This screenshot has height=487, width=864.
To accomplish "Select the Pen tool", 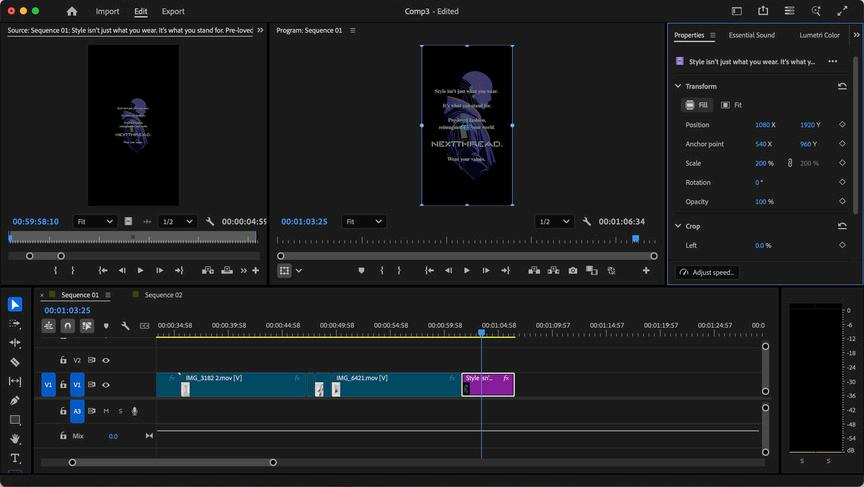I will coord(15,401).
